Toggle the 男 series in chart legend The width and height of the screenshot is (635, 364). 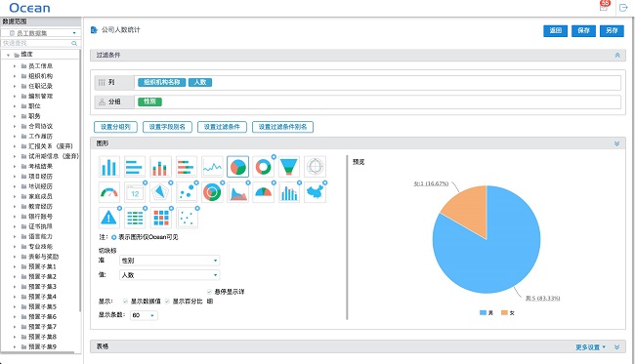487,312
